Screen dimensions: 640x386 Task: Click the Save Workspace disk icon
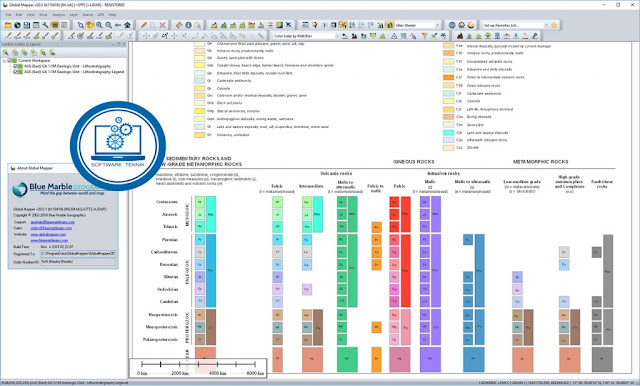tap(27, 25)
